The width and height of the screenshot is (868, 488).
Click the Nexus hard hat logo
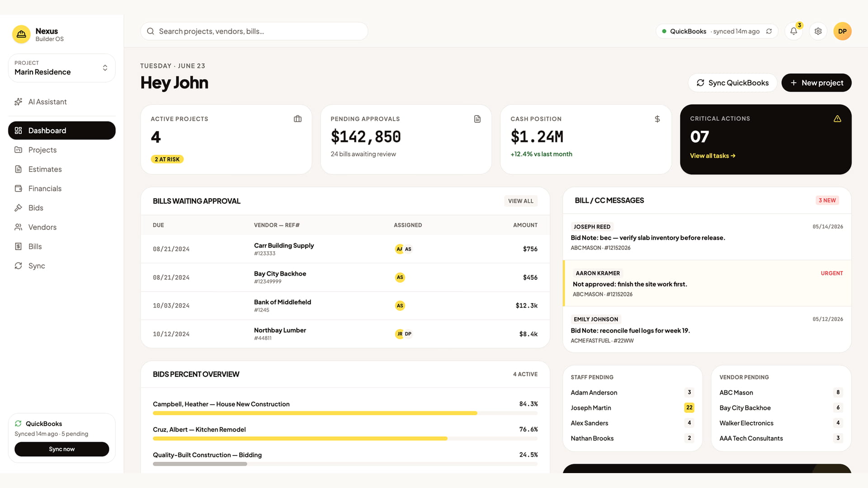[x=21, y=34]
